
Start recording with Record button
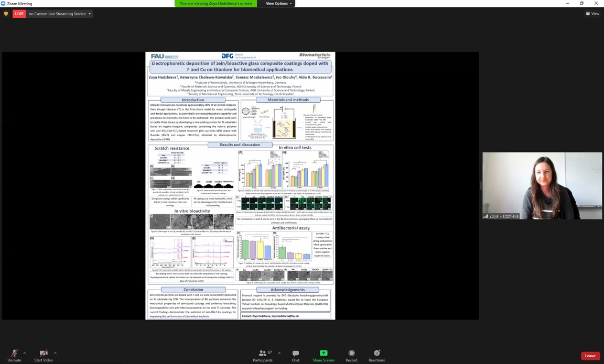click(x=351, y=355)
